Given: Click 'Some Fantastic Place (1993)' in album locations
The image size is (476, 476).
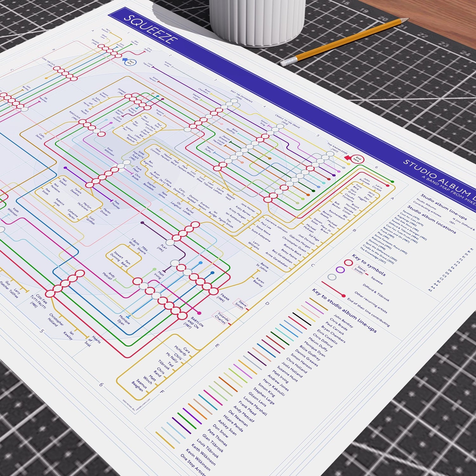Looking at the screenshot, I should pos(392,244).
